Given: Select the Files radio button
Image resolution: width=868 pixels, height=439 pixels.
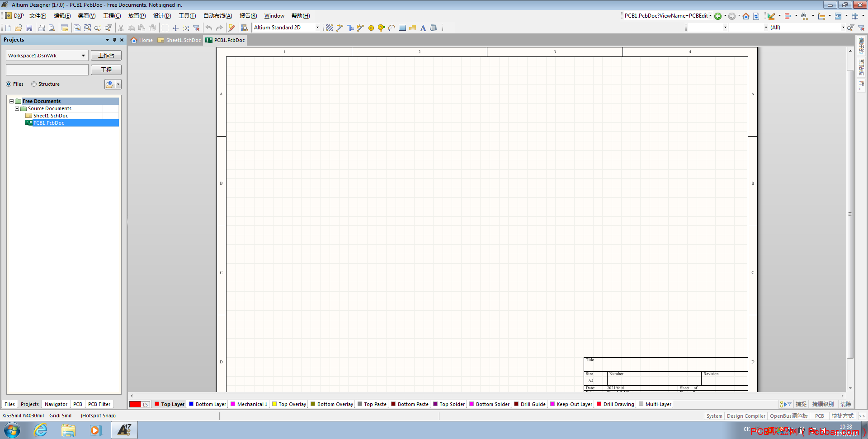Looking at the screenshot, I should point(9,84).
